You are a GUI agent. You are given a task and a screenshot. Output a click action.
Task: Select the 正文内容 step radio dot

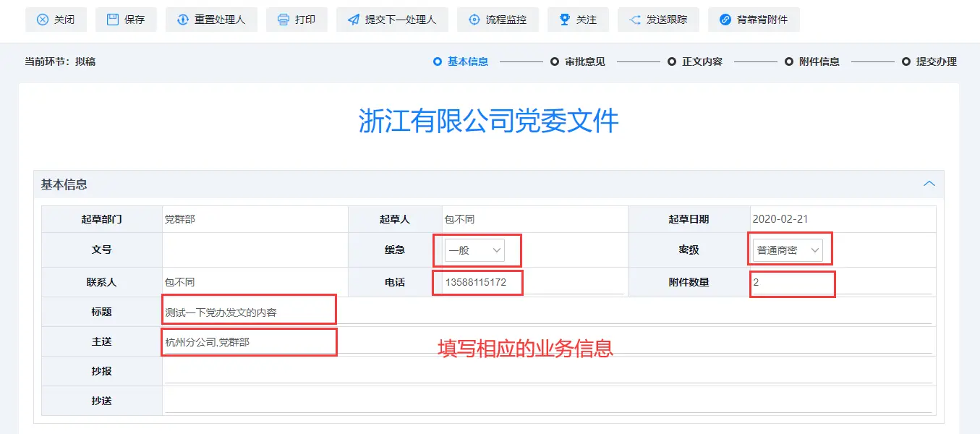[x=672, y=61]
